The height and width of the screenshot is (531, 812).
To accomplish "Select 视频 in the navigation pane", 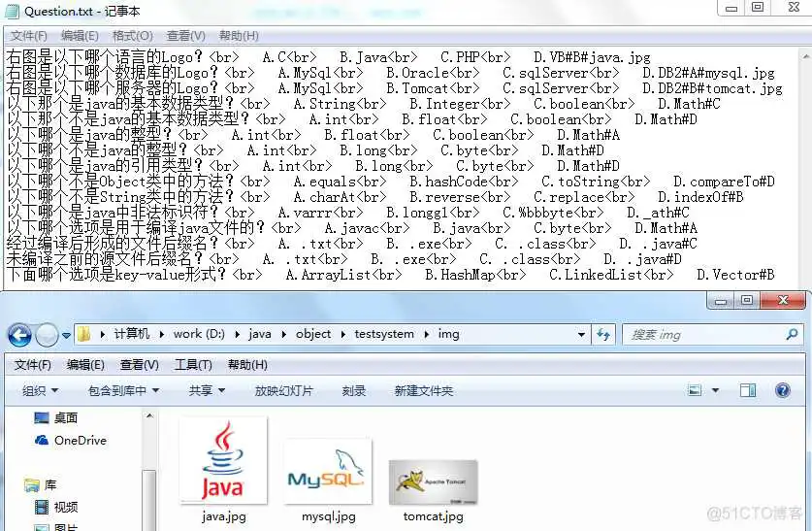I will click(x=56, y=507).
